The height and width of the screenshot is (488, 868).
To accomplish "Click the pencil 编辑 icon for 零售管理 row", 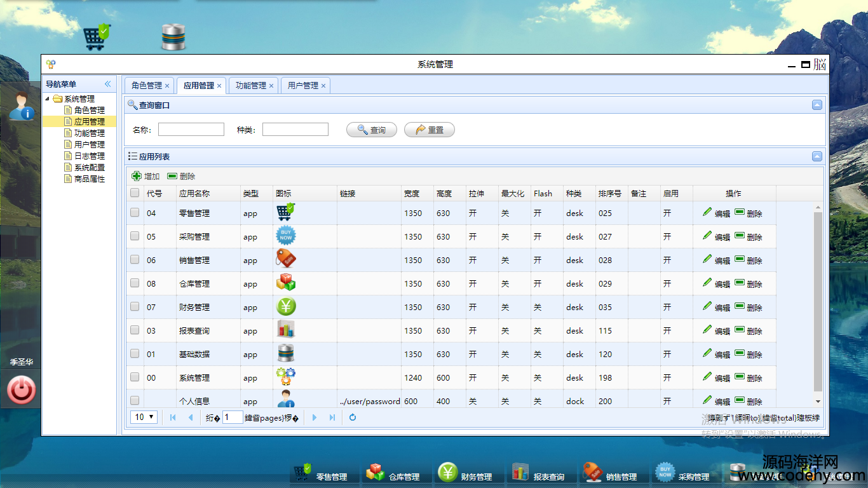I will [x=707, y=213].
